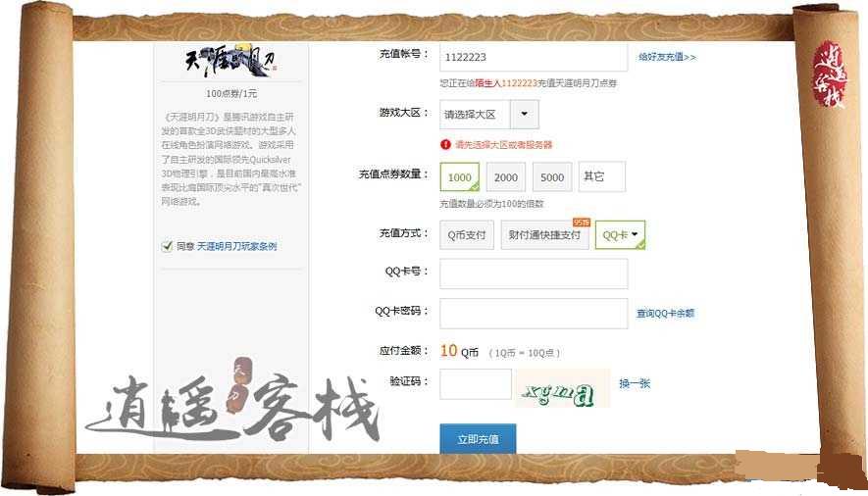Switch to 财付通快捷支付 payment method
This screenshot has height=496, width=868.
point(544,234)
